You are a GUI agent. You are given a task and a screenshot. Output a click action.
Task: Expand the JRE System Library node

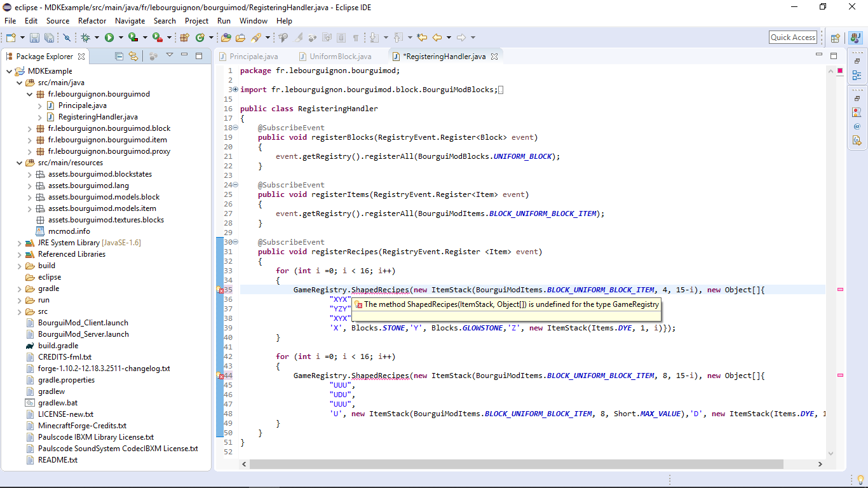[20, 243]
